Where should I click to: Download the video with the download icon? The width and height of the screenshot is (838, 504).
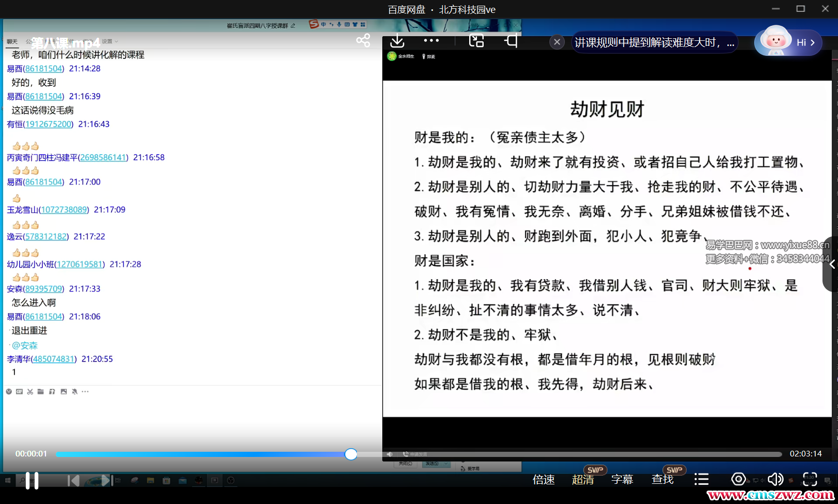click(397, 41)
